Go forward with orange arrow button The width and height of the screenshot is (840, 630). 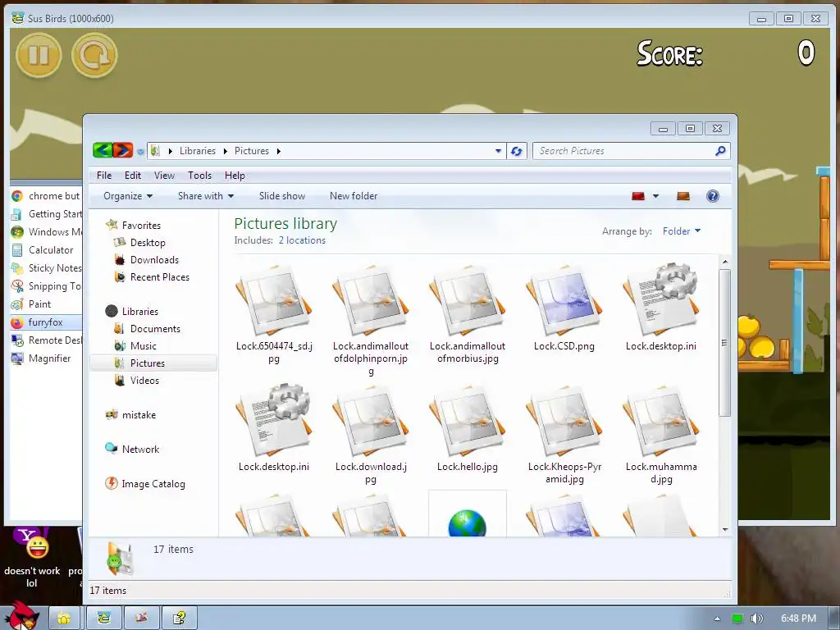[123, 151]
